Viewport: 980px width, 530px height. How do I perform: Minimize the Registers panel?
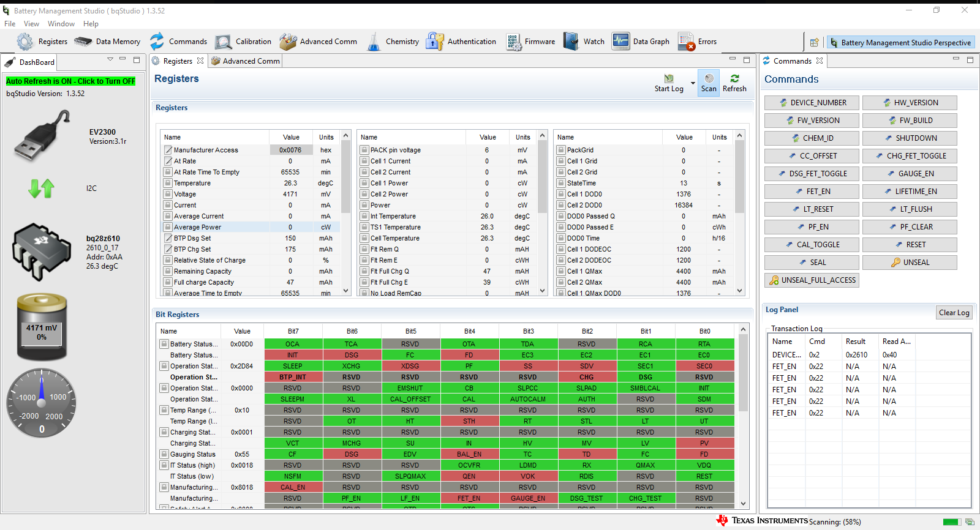732,59
